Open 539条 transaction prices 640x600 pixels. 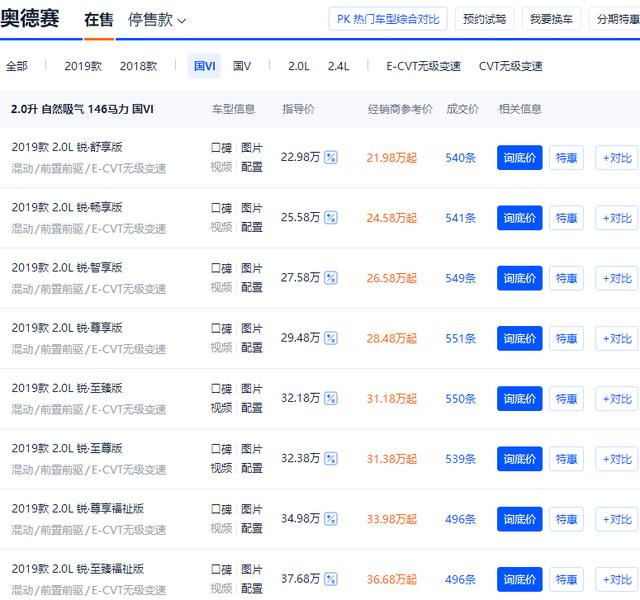pyautogui.click(x=460, y=459)
